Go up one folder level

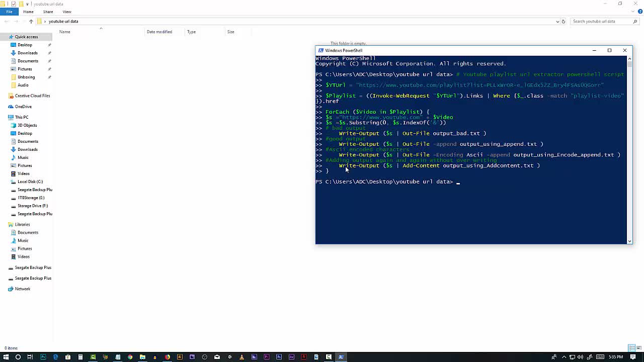[31, 21]
